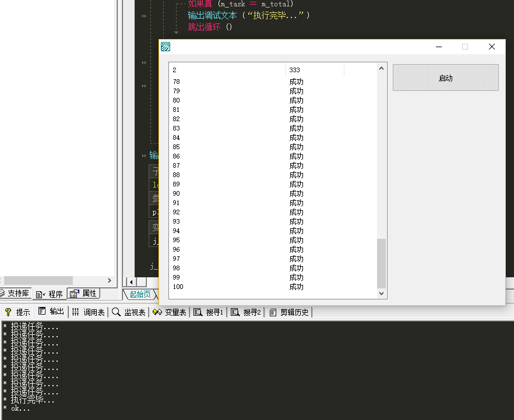Click the 支持库 panel icon
This screenshot has width=514, height=420.
(x=2, y=294)
